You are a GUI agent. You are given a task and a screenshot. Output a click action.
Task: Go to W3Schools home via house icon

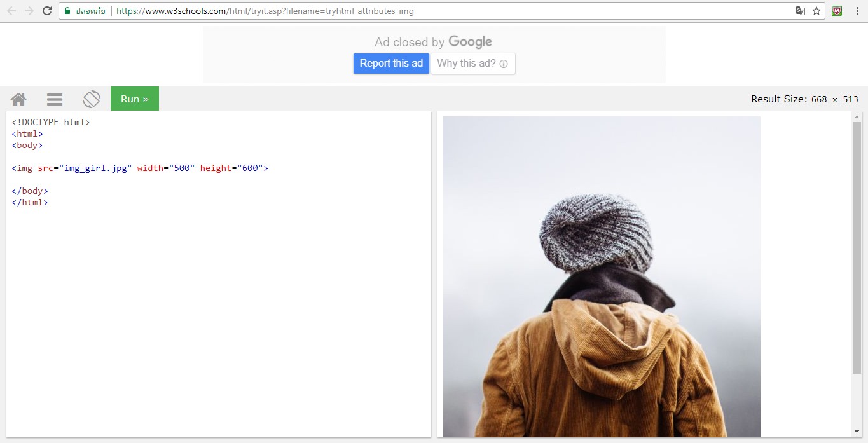[18, 99]
